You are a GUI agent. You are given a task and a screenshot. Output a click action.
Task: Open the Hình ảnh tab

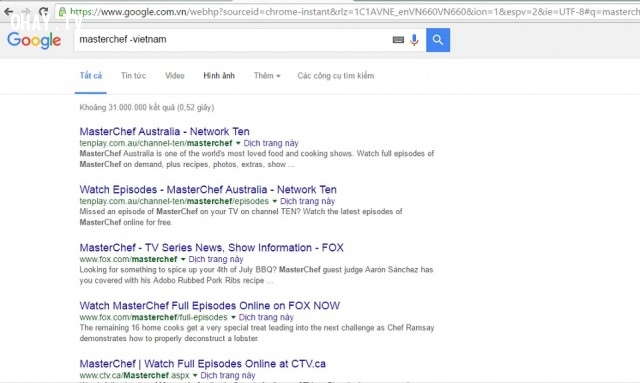click(219, 76)
